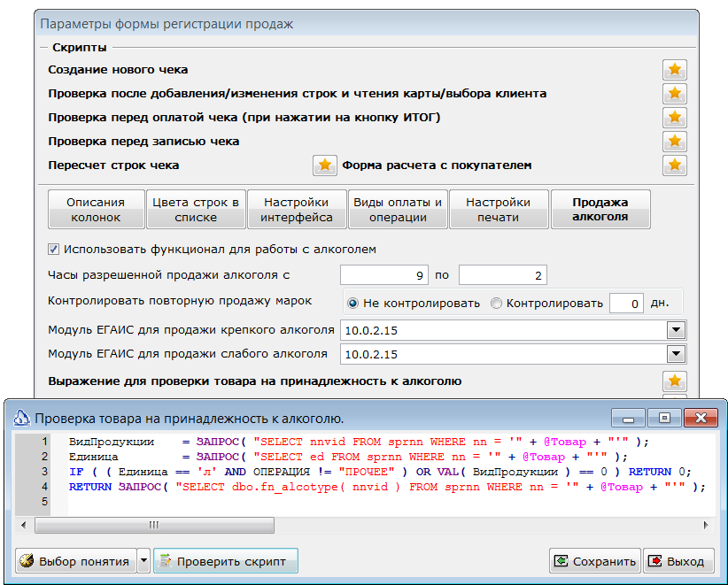The width and height of the screenshot is (728, 585).
Task: Choose "Контролировать" radio option
Action: 496,304
